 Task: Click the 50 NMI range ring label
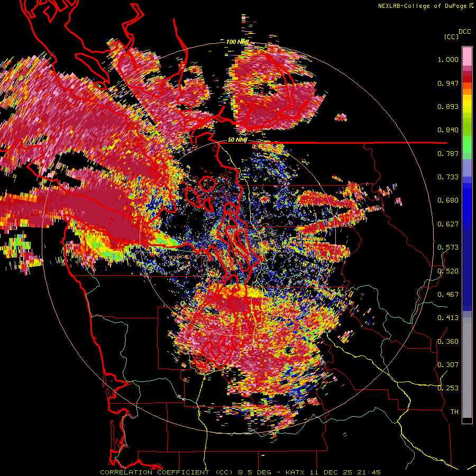[237, 140]
